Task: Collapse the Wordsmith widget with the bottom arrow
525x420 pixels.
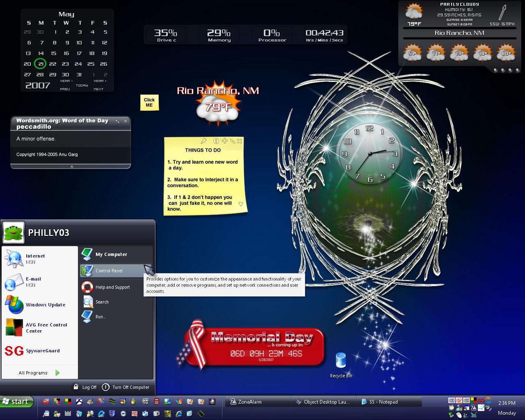Action: 71,166
